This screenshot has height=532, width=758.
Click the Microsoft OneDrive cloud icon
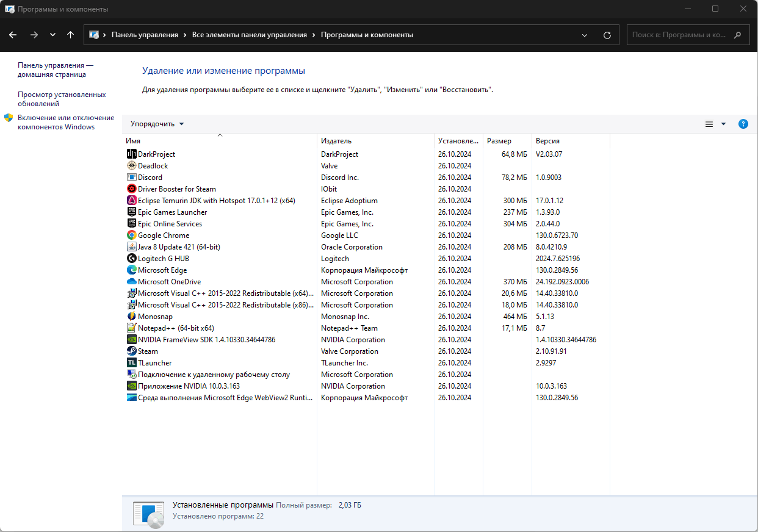[x=131, y=282]
